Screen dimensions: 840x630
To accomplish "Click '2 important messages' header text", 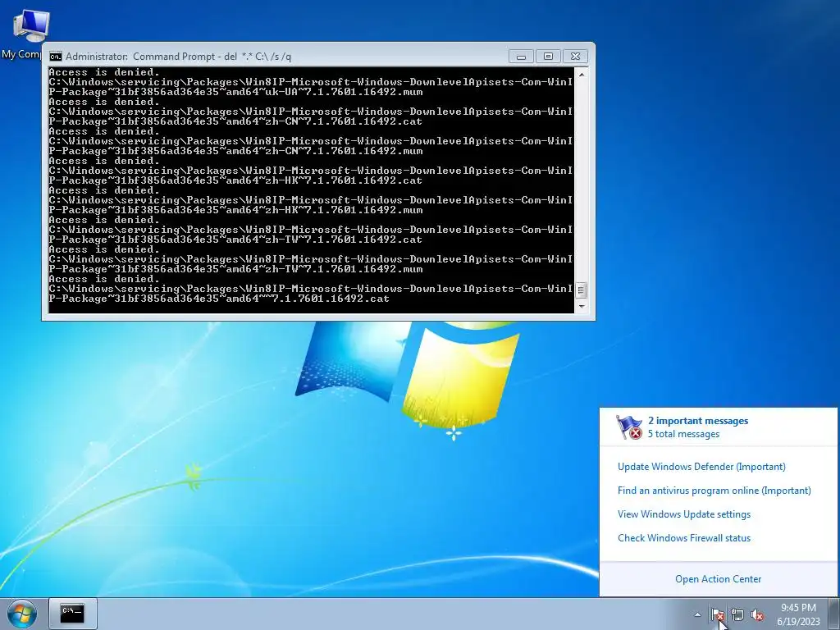I will [697, 421].
